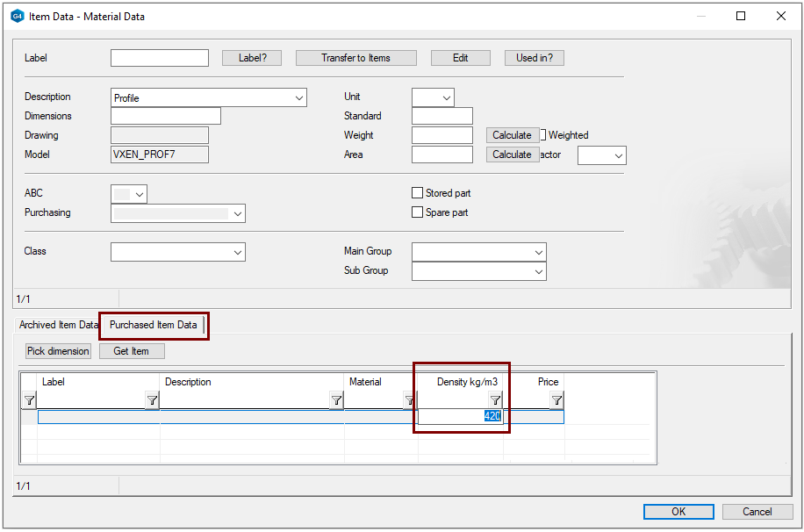
Task: Click the filter icon in Label column
Action: pos(152,400)
